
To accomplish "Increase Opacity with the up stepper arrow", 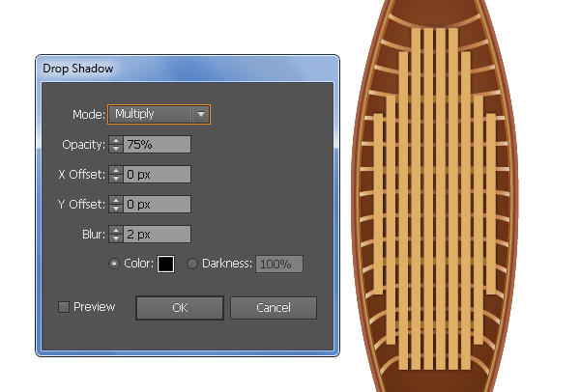I will coord(116,140).
